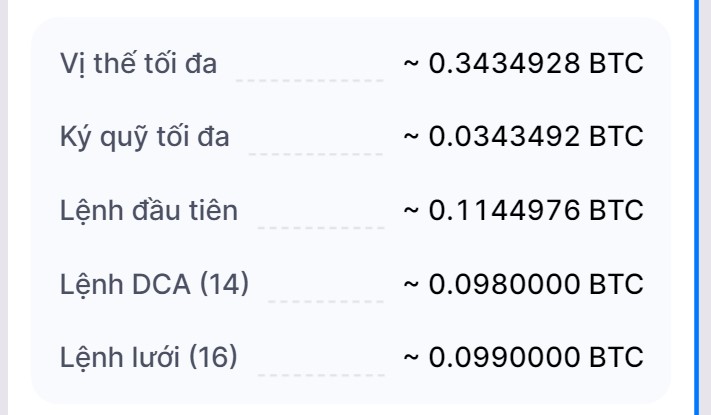Click the BTC unit in the DCA order row
This screenshot has width=711, height=415.
616,283
